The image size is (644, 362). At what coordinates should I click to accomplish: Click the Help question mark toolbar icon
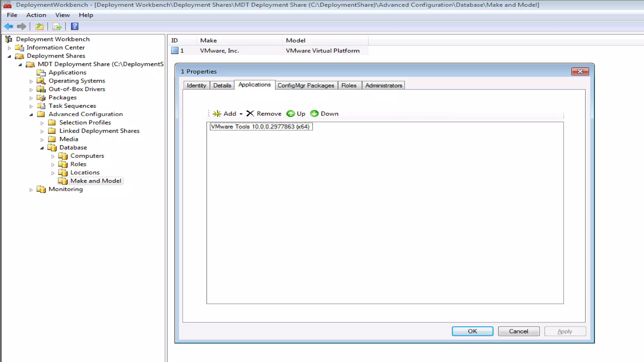pos(75,26)
